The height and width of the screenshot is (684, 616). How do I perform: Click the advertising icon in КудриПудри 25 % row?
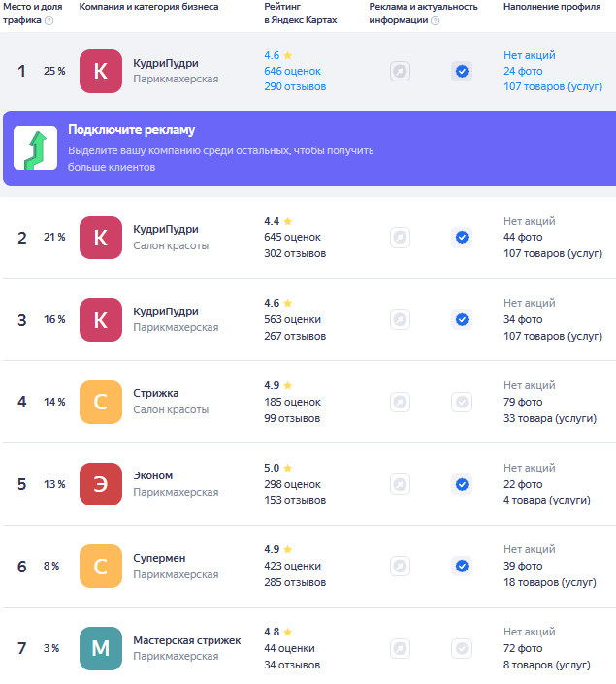pyautogui.click(x=400, y=71)
